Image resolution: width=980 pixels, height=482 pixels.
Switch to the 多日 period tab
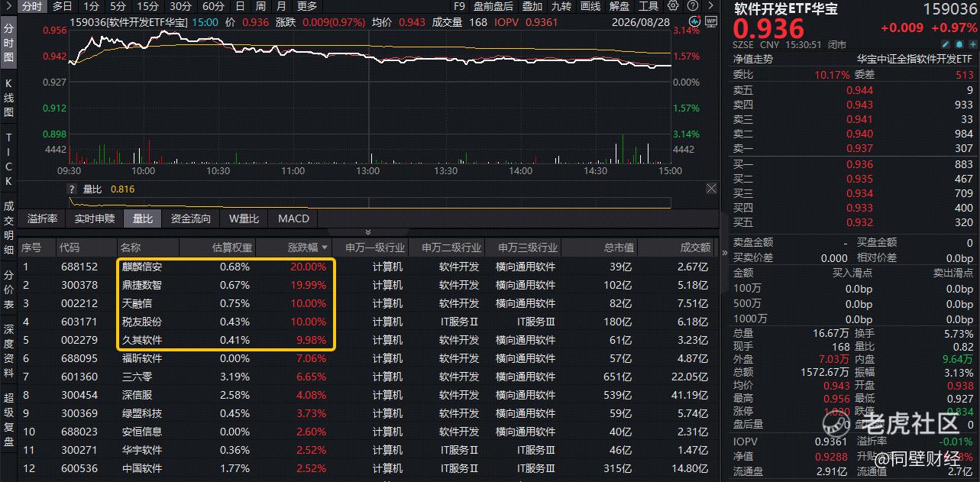[63, 6]
